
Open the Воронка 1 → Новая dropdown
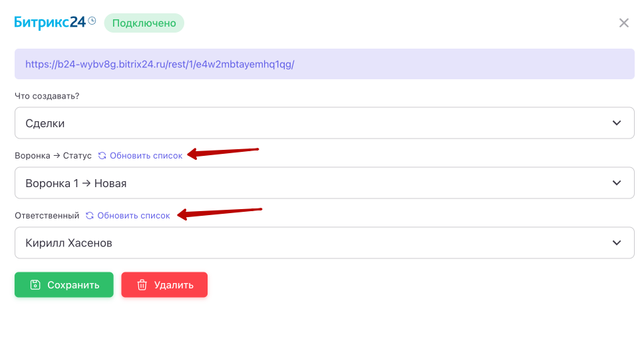pyautogui.click(x=324, y=183)
